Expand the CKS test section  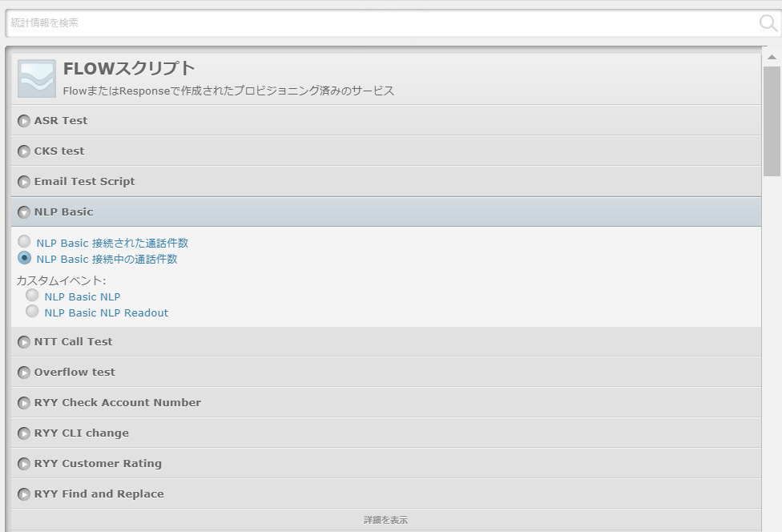coord(386,151)
